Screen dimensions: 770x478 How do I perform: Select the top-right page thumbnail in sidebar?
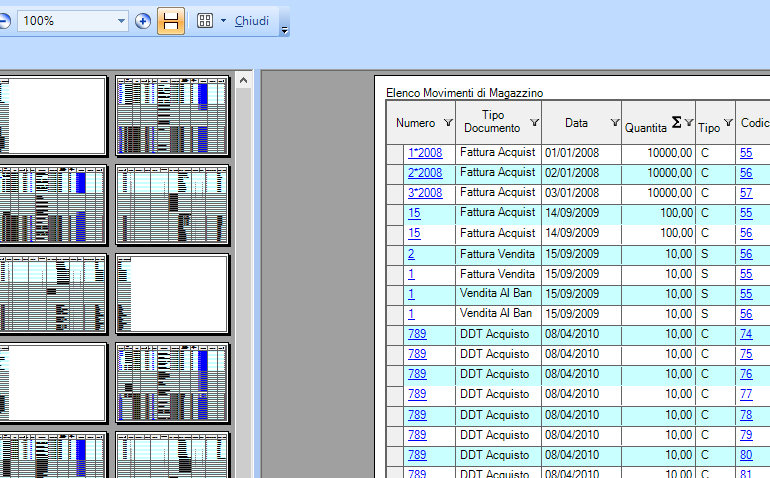(x=172, y=115)
